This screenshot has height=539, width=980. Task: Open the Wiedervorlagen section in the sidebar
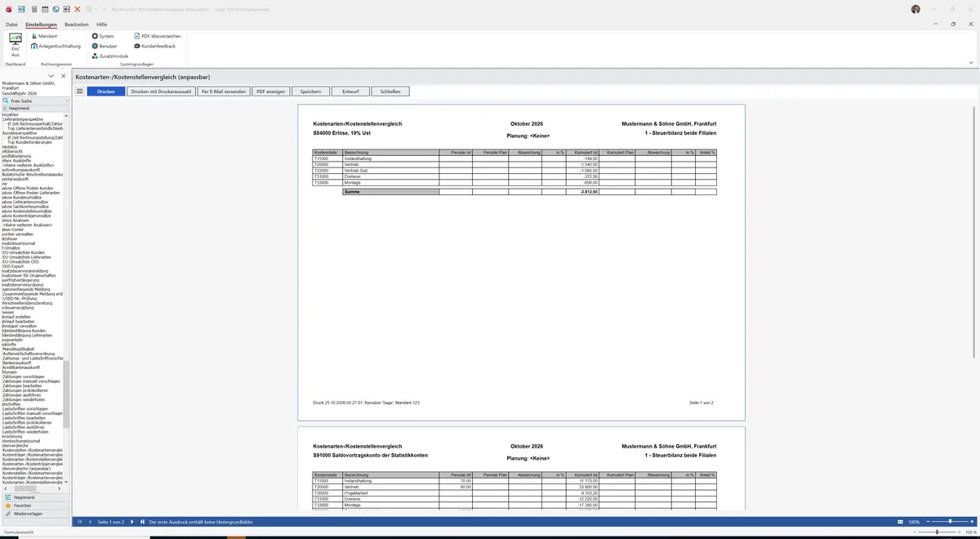point(34,514)
